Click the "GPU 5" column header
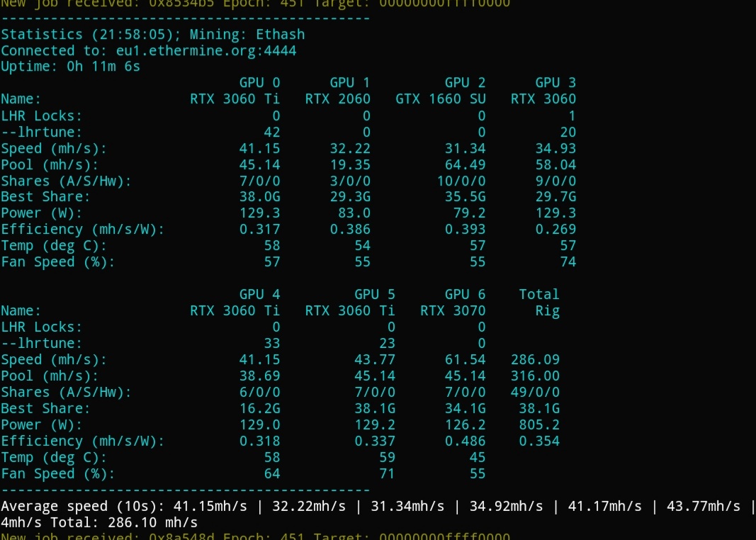 tap(375, 294)
